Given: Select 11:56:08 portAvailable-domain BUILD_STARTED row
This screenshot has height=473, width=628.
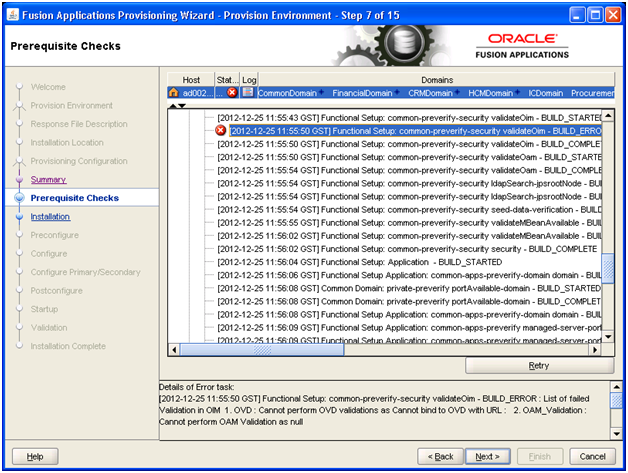Looking at the screenshot, I should tap(409, 288).
